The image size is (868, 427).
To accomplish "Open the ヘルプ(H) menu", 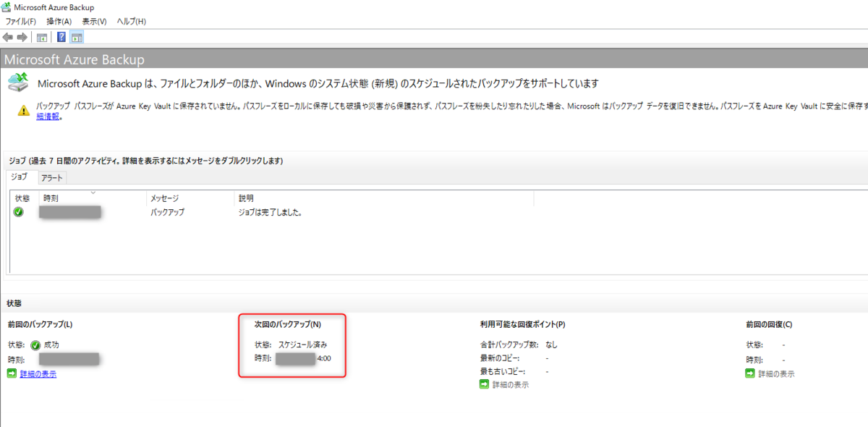I will pos(131,21).
